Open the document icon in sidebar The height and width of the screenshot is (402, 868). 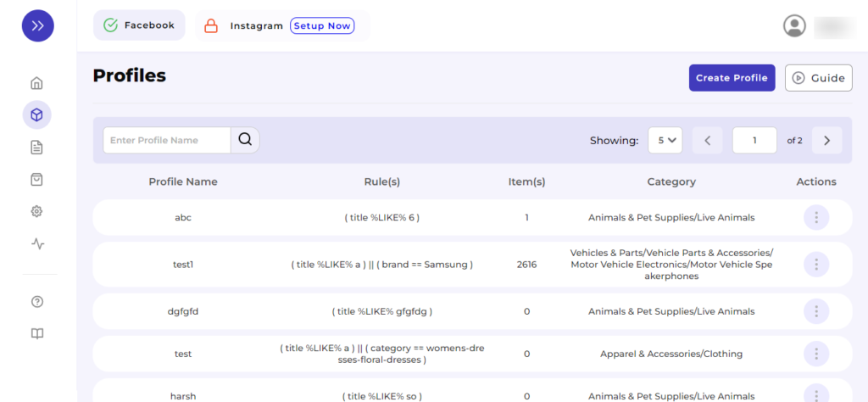point(36,148)
